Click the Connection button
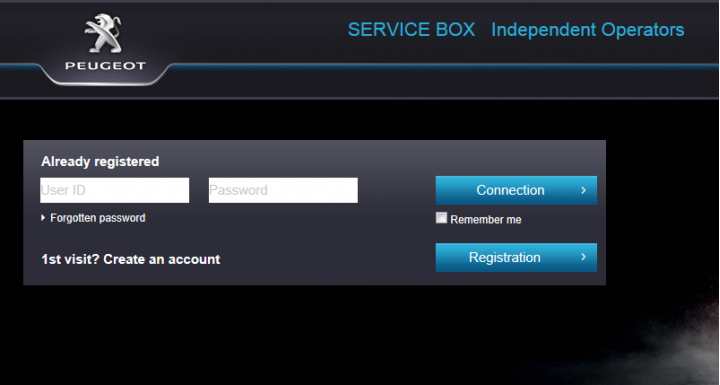Viewport: 720px width, 385px height. [516, 190]
